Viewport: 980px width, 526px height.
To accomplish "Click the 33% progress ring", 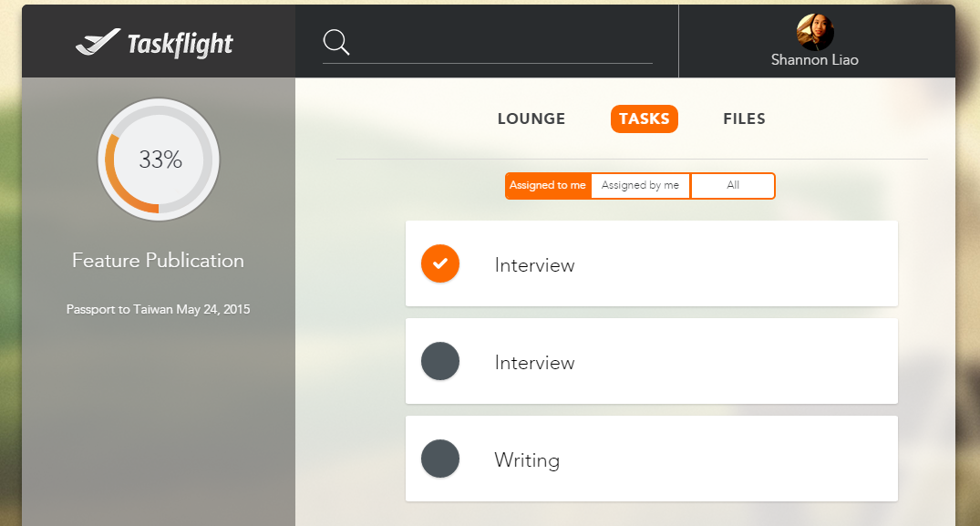I will [x=159, y=160].
